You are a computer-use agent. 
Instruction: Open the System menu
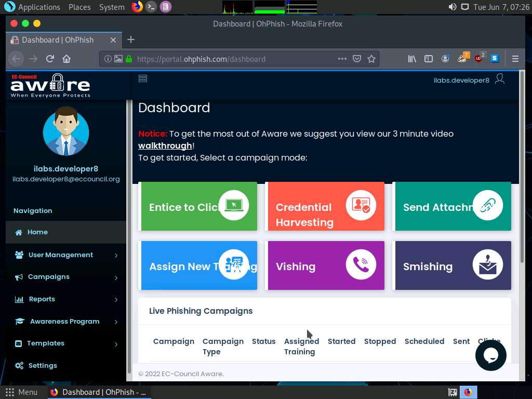pos(112,7)
